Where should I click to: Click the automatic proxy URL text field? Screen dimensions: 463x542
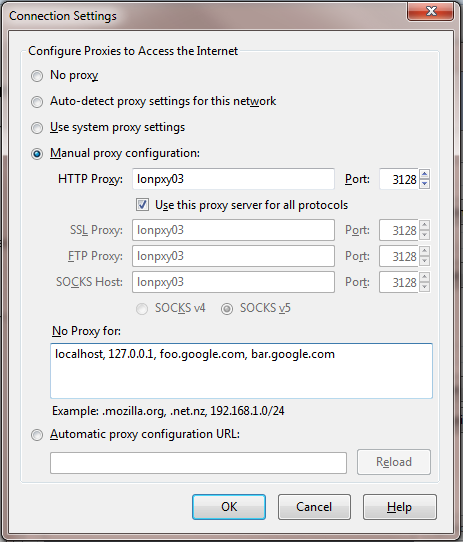pyautogui.click(x=198, y=463)
